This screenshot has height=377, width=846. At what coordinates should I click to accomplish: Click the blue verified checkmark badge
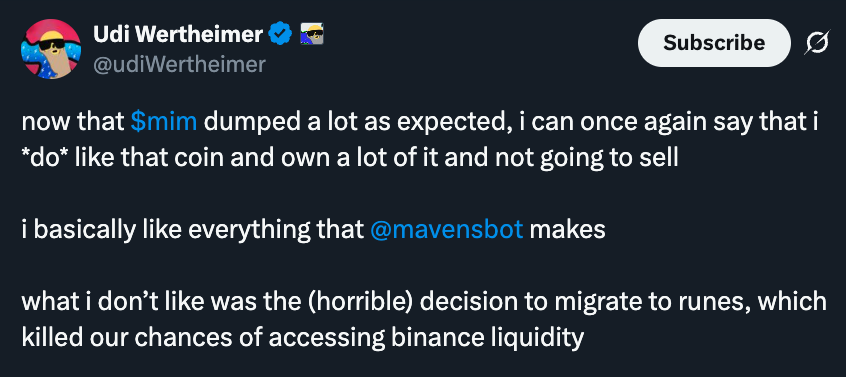(x=281, y=35)
